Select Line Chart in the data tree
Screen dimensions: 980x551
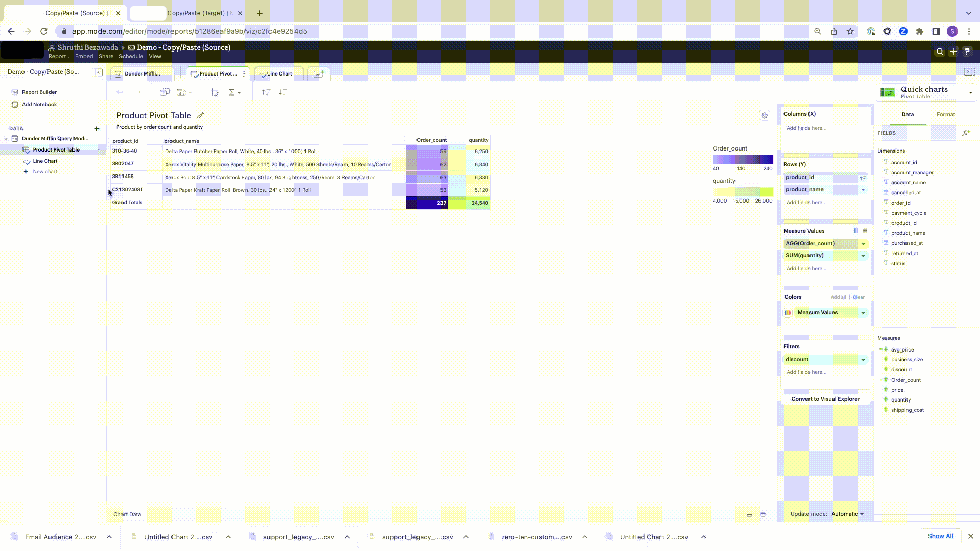(x=45, y=161)
